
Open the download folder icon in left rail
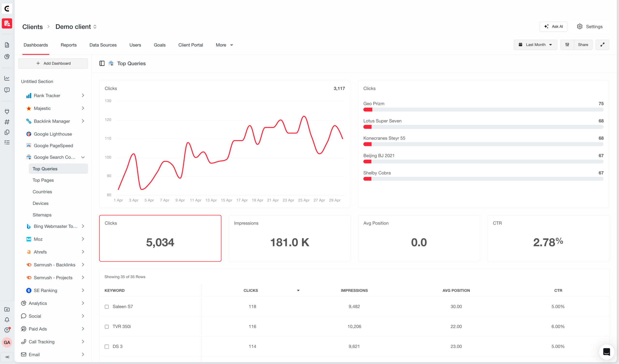tap(7, 309)
